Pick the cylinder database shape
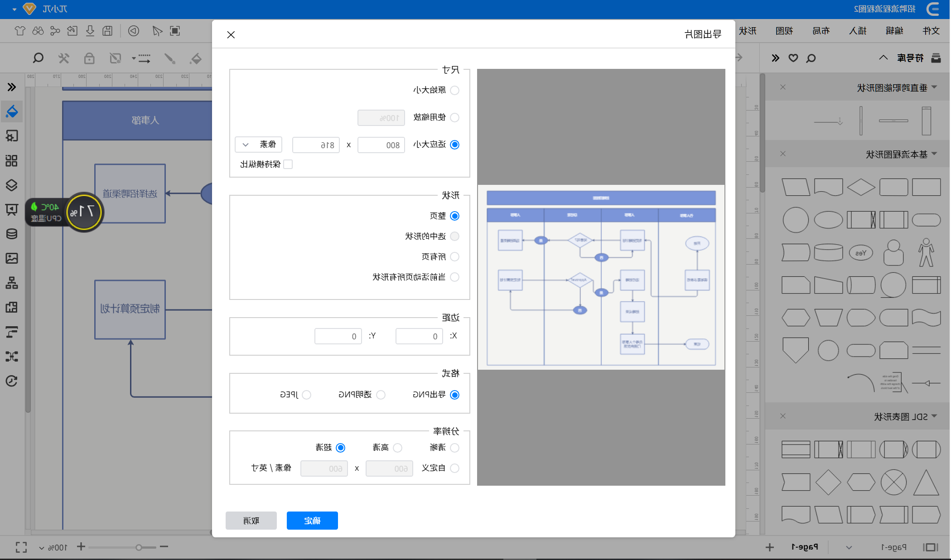The width and height of the screenshot is (951, 560). coord(828,252)
